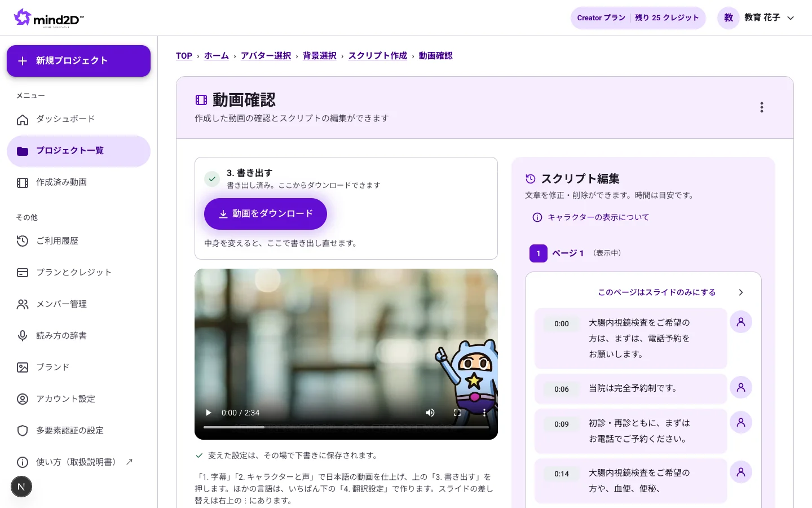Click 新規プロジェクト button
This screenshot has width=812, height=508.
[78, 61]
